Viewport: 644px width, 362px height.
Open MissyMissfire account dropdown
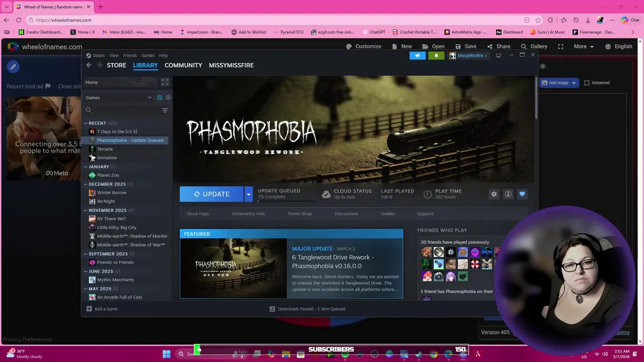point(468,55)
